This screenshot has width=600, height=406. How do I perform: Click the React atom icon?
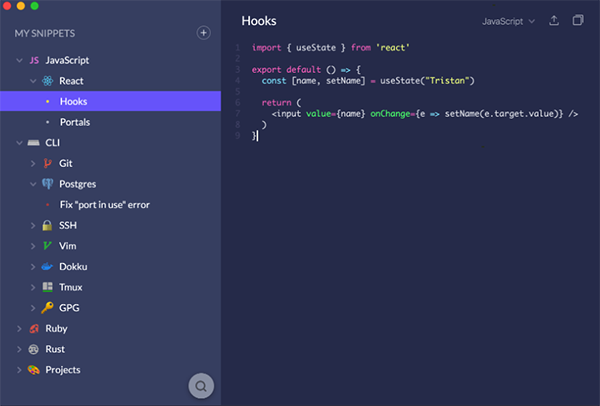coord(47,81)
